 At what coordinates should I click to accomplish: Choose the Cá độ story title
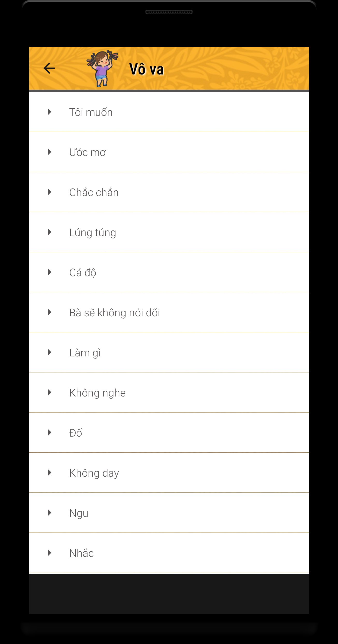[83, 273]
